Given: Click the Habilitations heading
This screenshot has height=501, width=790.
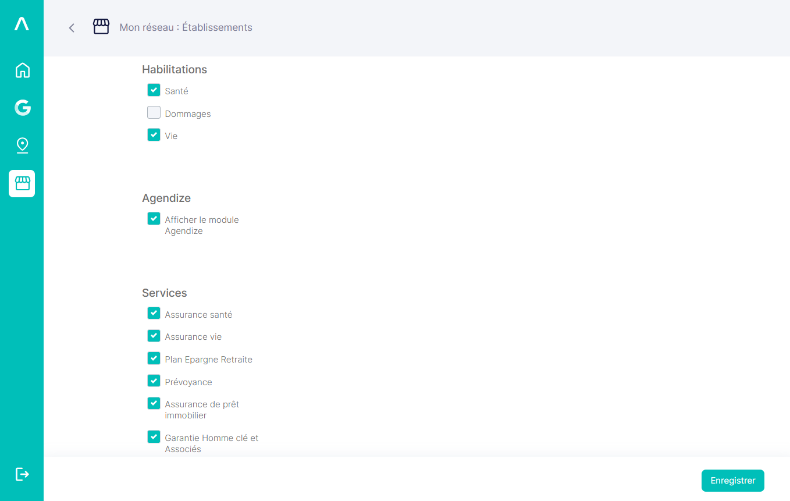Looking at the screenshot, I should (174, 70).
